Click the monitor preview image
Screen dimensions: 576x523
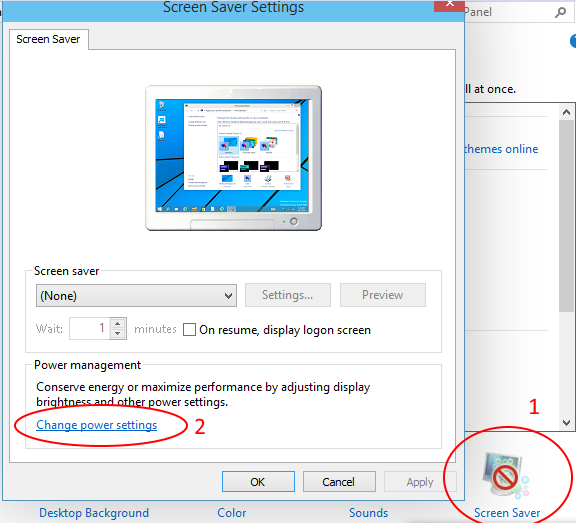[234, 158]
